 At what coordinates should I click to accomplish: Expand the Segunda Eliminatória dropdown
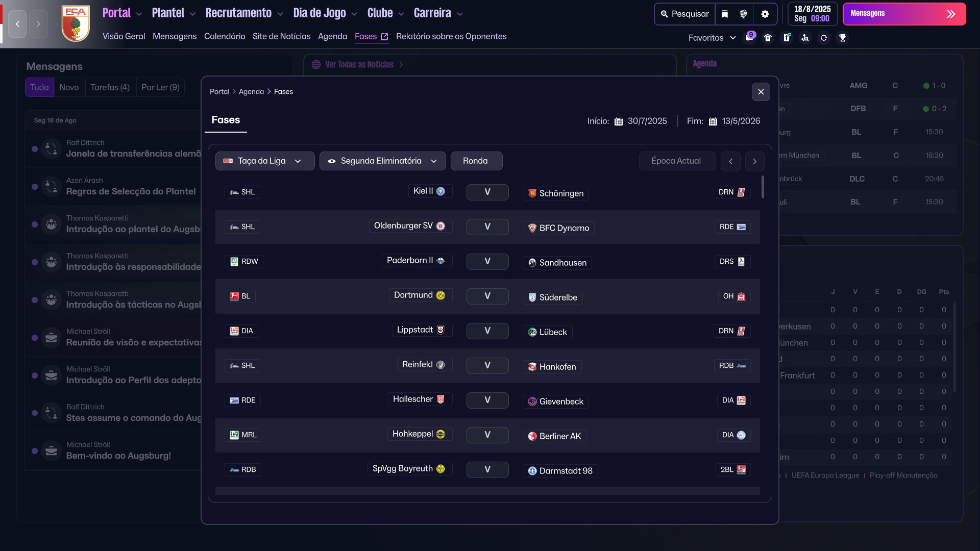tap(382, 161)
